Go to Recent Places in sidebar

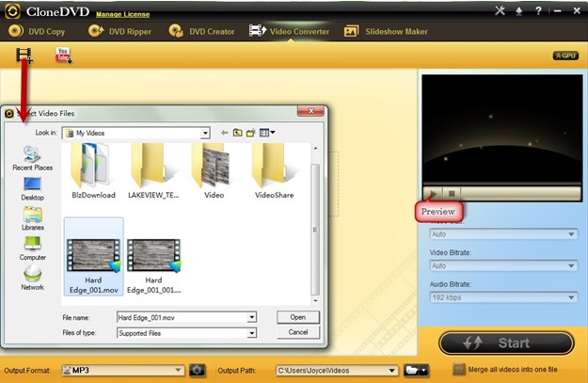coord(32,158)
